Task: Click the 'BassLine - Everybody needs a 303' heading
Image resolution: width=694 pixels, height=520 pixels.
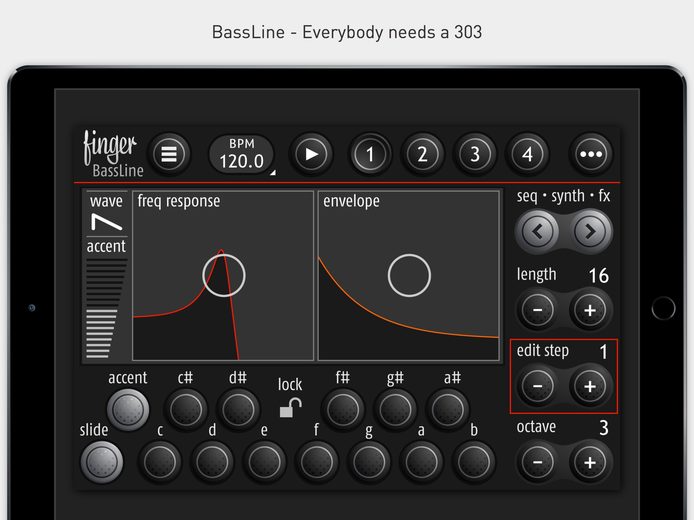Action: click(x=347, y=32)
